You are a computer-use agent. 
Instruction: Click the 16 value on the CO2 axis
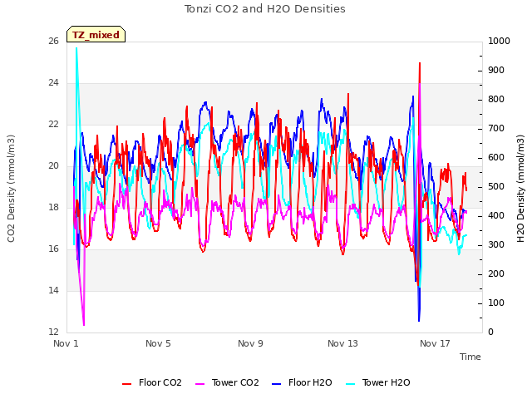(x=53, y=249)
